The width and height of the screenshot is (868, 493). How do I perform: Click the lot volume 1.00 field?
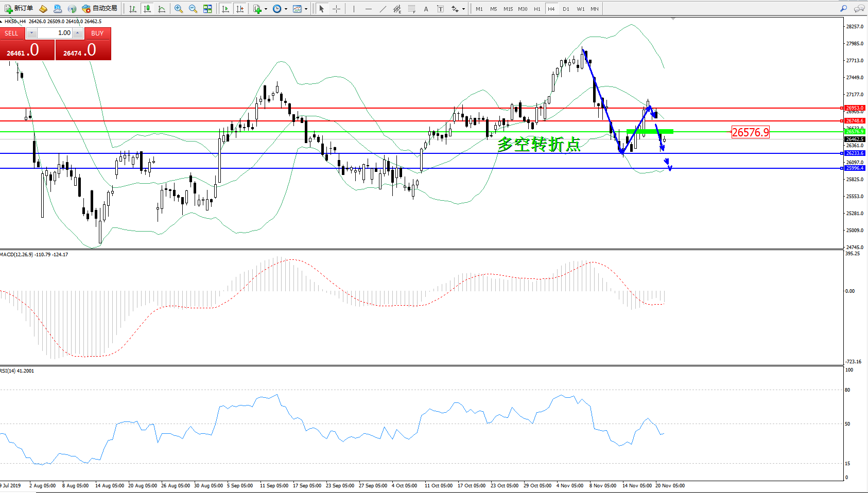(56, 33)
